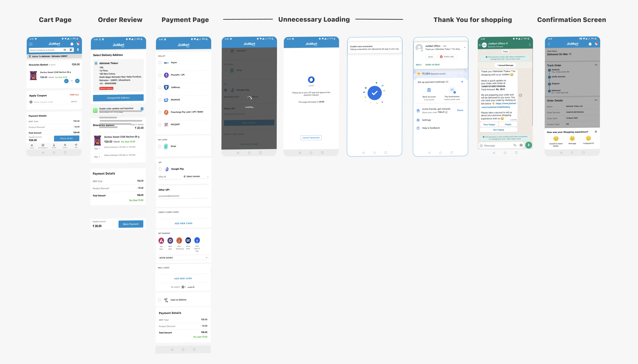Open MORE BANKS dropdown

point(183,258)
